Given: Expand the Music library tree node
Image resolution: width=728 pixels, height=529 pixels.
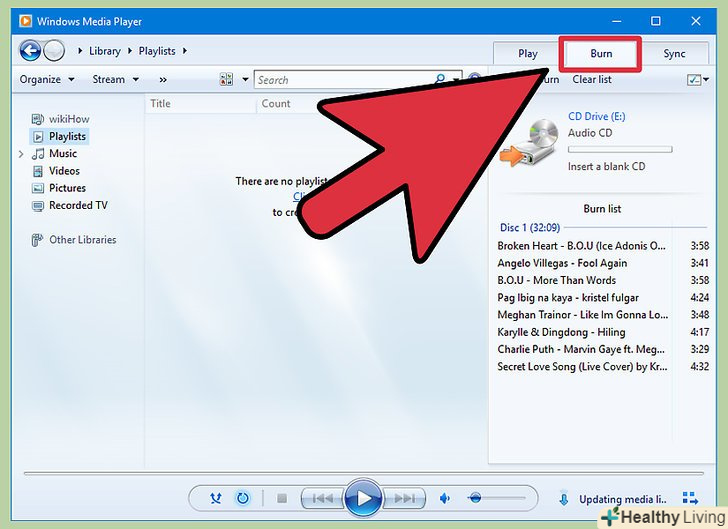Looking at the screenshot, I should point(21,154).
